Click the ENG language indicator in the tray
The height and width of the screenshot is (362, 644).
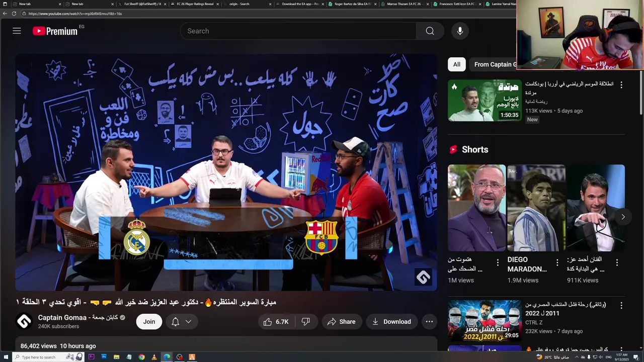(608, 357)
